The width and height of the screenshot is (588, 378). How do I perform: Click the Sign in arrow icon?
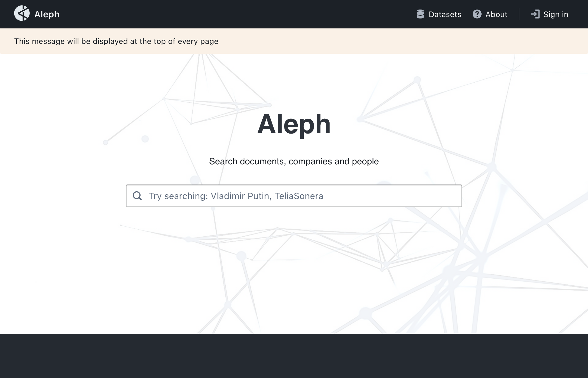click(x=535, y=14)
